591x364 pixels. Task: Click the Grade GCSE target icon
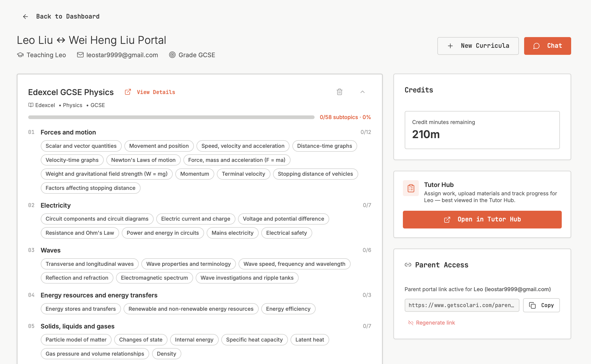(x=172, y=55)
